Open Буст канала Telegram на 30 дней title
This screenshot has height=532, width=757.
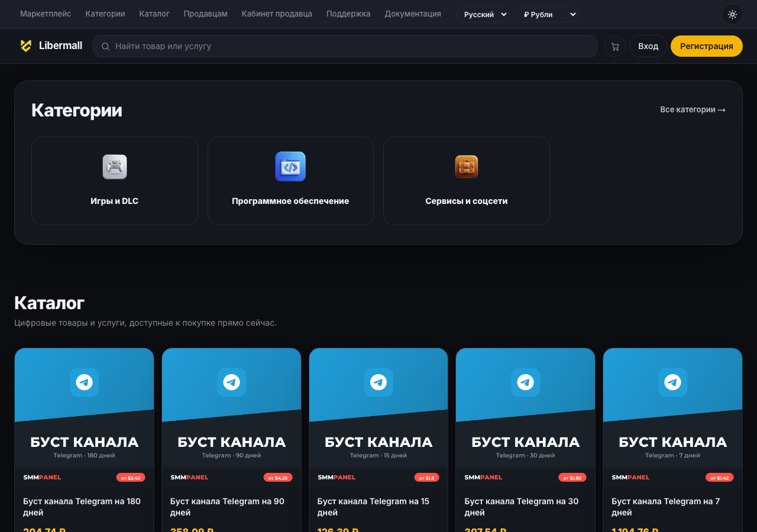(x=522, y=507)
